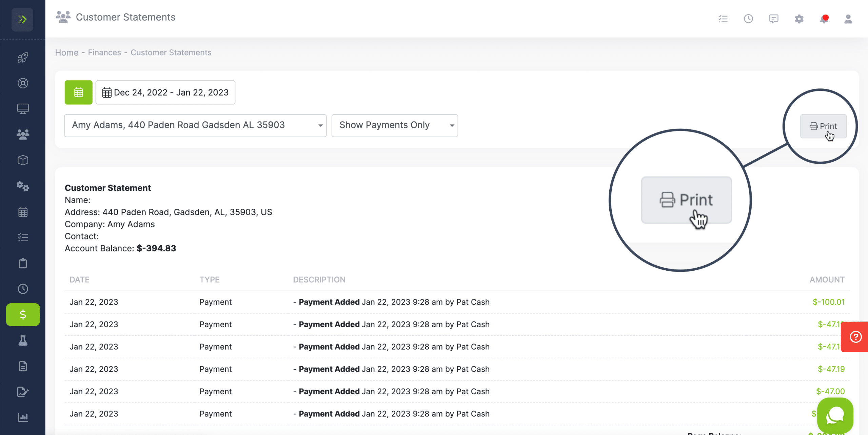868x435 pixels.
Task: Open the monitor dashboard icon in the sidebar
Action: coord(23,109)
